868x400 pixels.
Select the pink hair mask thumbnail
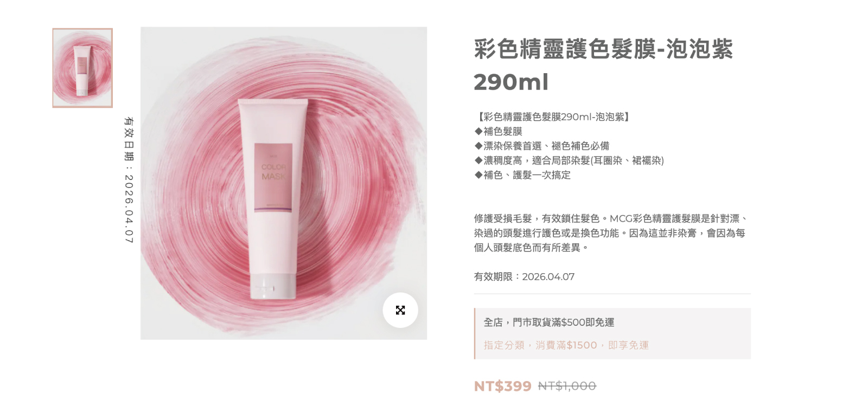[x=82, y=68]
